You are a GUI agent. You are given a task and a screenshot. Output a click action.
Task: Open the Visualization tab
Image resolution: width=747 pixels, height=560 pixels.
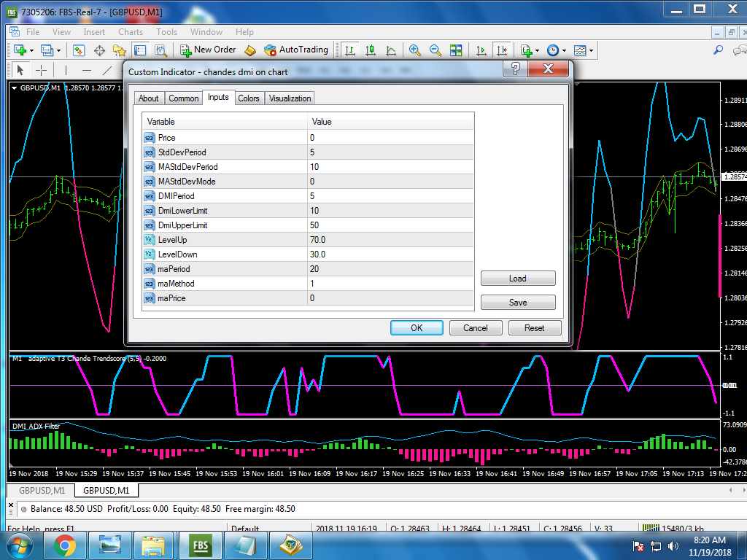tap(290, 98)
